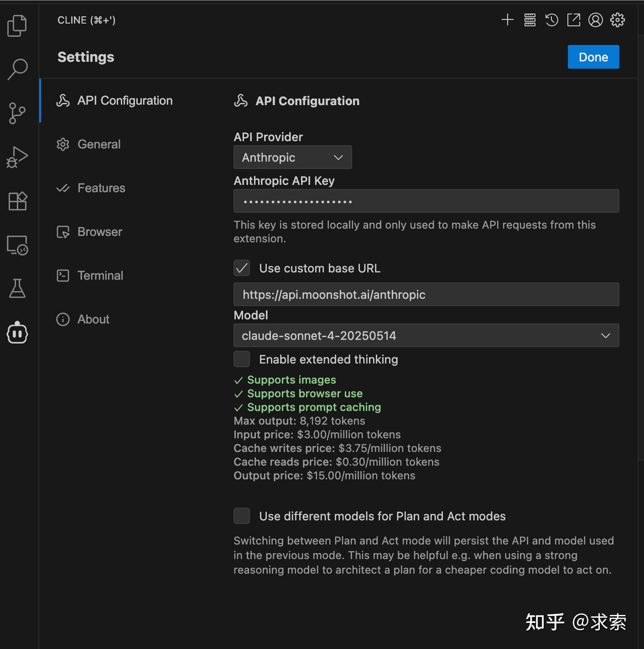Open Run and Debug view

click(x=17, y=157)
